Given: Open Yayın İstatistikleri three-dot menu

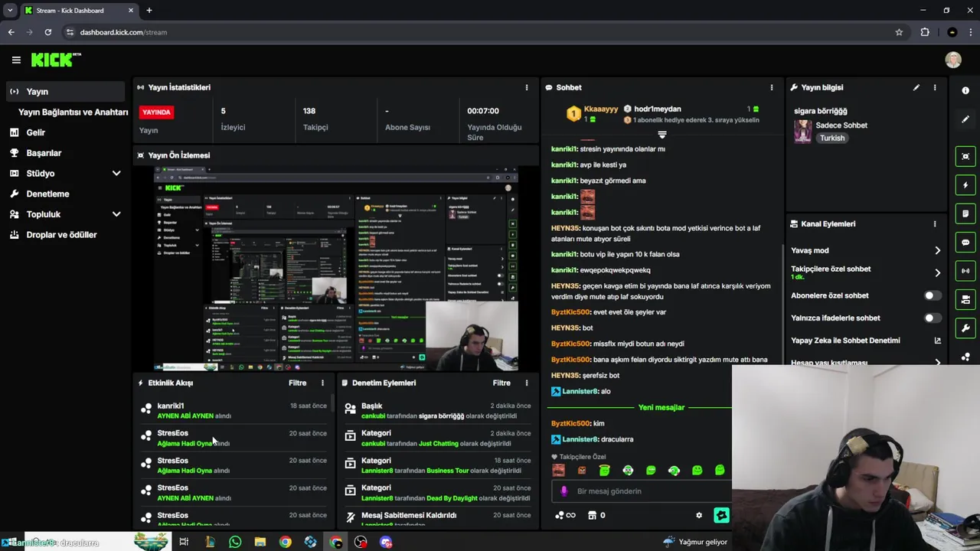Looking at the screenshot, I should click(527, 87).
